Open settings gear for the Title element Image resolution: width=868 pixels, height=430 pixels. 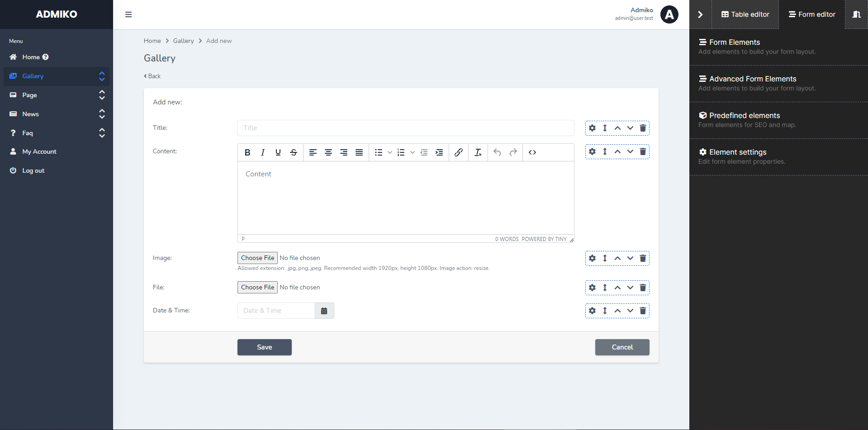pyautogui.click(x=592, y=128)
